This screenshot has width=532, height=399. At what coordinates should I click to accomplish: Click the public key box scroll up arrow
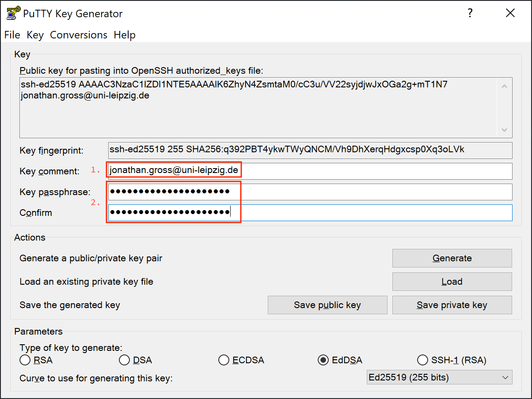(x=504, y=86)
